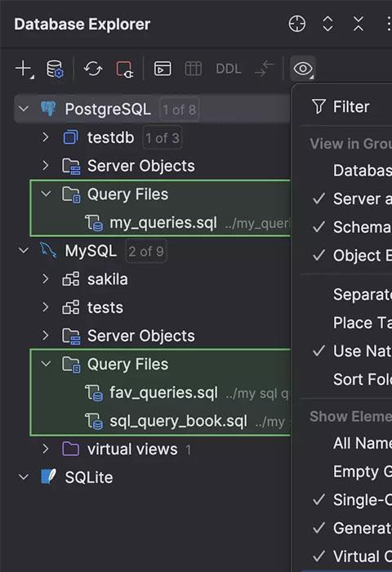Click the Refresh icon
The image size is (392, 572).
pyautogui.click(x=93, y=69)
